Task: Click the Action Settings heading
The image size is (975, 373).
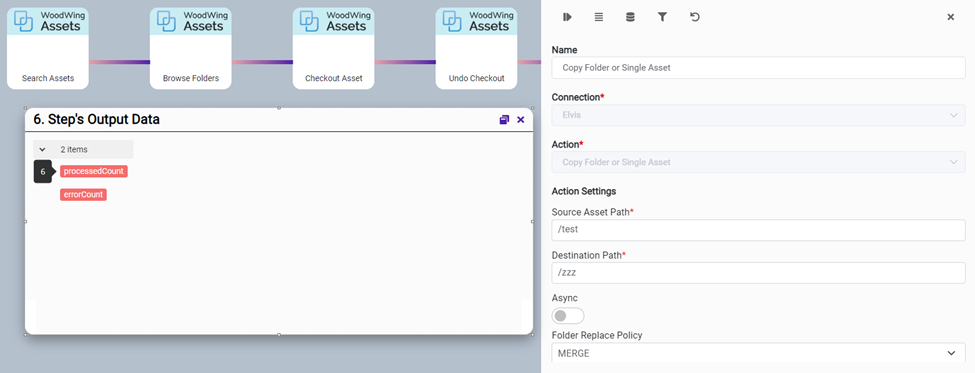Action: tap(584, 191)
